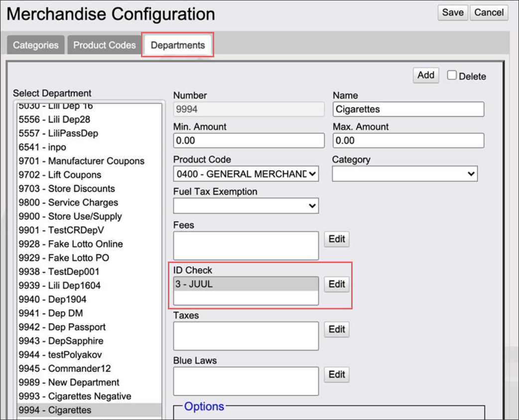
Task: Focus the Max. Amount input
Action: (408, 140)
